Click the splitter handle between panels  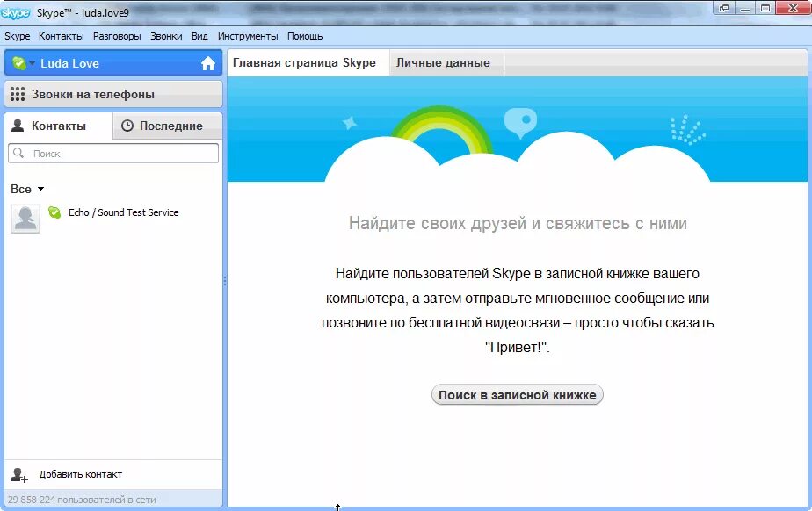[x=225, y=280]
